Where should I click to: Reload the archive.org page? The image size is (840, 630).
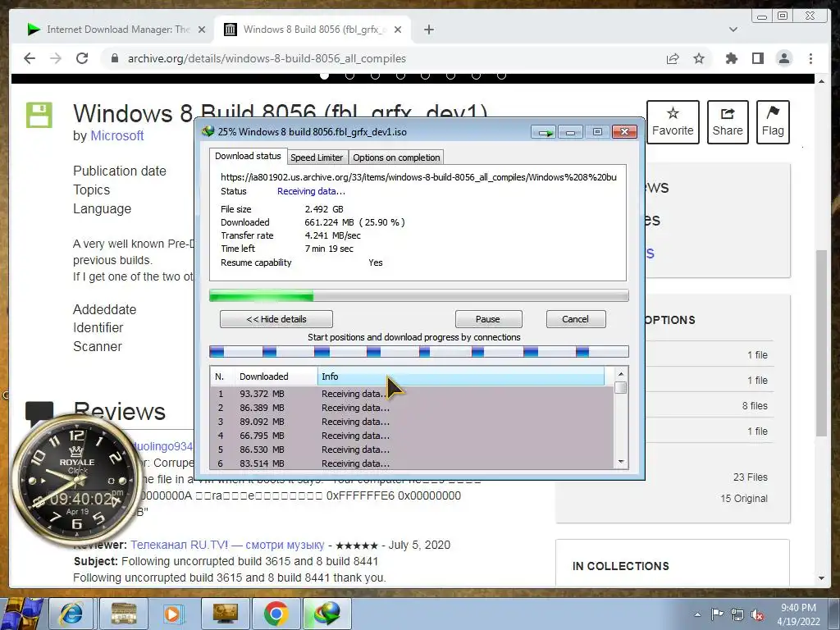82,58
